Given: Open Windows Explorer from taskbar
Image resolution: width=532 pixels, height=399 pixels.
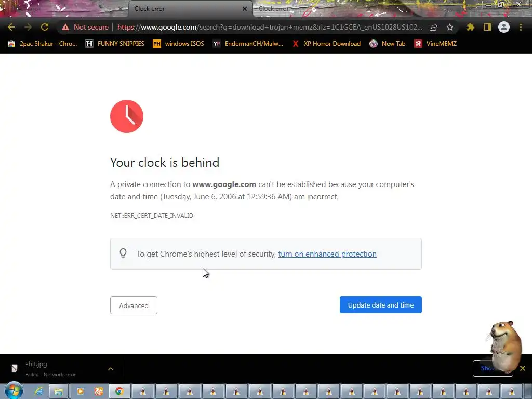Looking at the screenshot, I should (59, 392).
